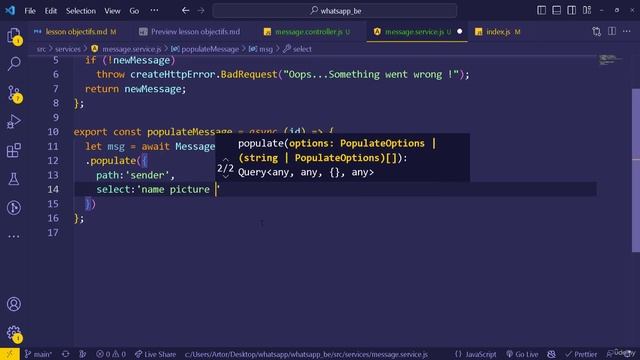
Task: Open the Selection menu
Action: coord(81,11)
